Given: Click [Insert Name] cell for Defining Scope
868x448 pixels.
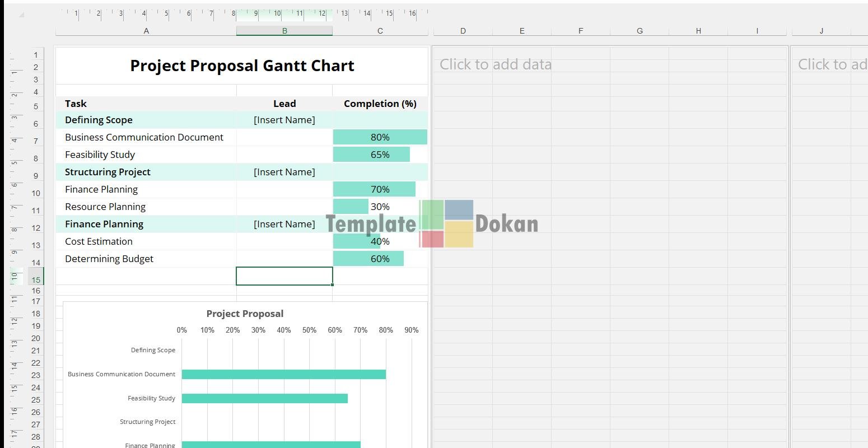Looking at the screenshot, I should click(x=284, y=120).
